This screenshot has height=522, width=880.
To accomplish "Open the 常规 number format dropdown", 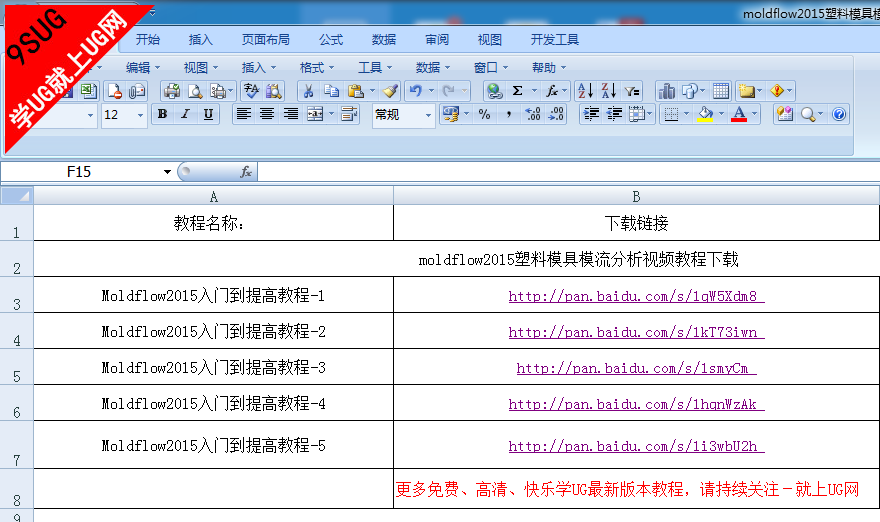I will [x=428, y=115].
